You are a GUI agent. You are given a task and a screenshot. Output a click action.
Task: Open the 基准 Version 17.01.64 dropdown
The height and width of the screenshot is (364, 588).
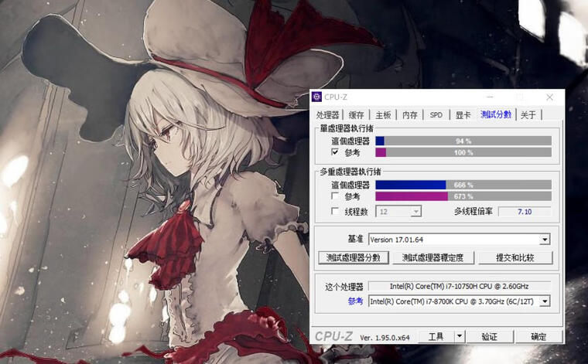point(545,240)
